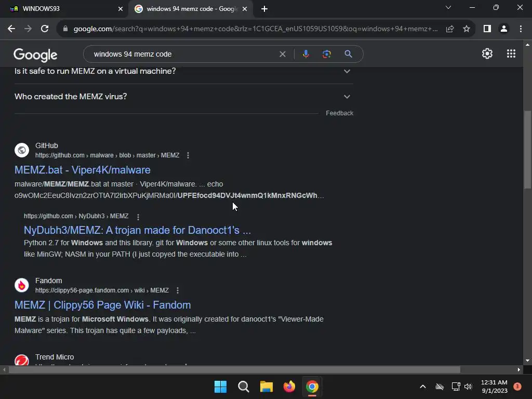Open MEMZ Clippy56 Page Wiki link
This screenshot has width=532, height=399.
[x=102, y=305]
